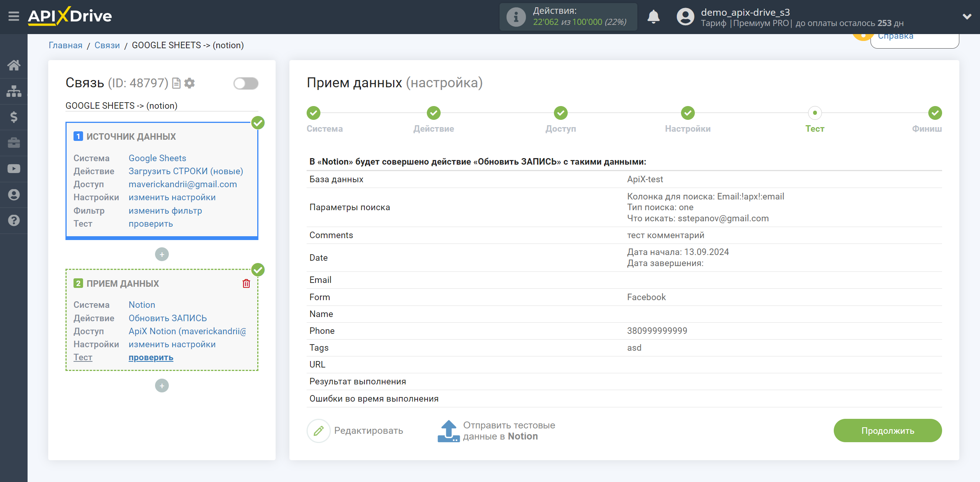
Task: Click source изменить настройки link
Action: (x=172, y=197)
